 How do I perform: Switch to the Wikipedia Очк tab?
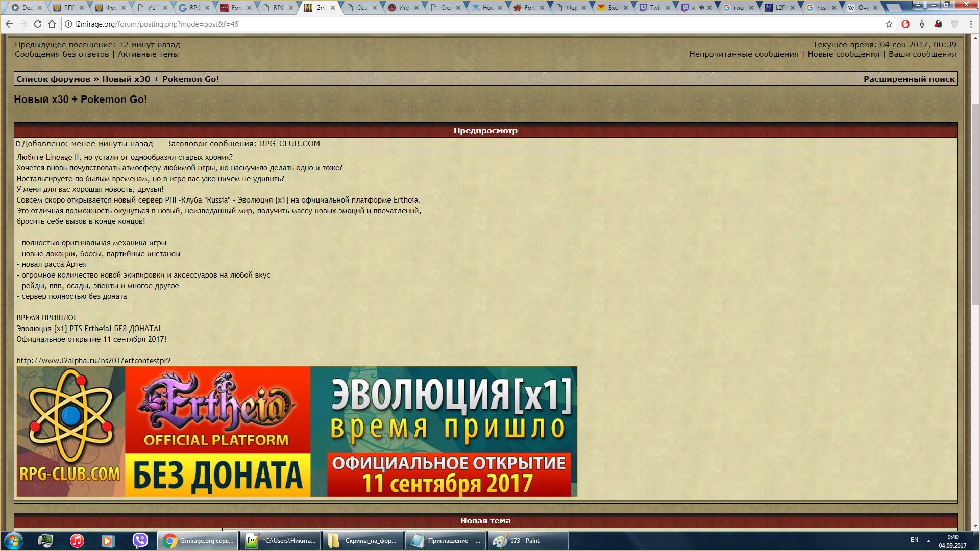(x=863, y=8)
